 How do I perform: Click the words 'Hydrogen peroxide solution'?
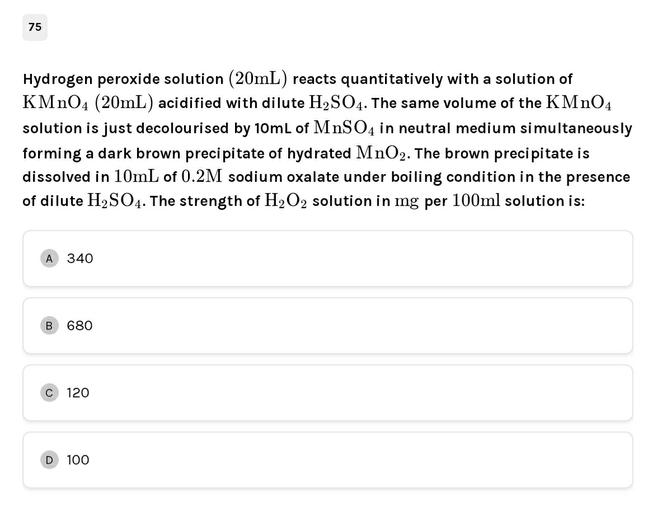[x=123, y=79]
